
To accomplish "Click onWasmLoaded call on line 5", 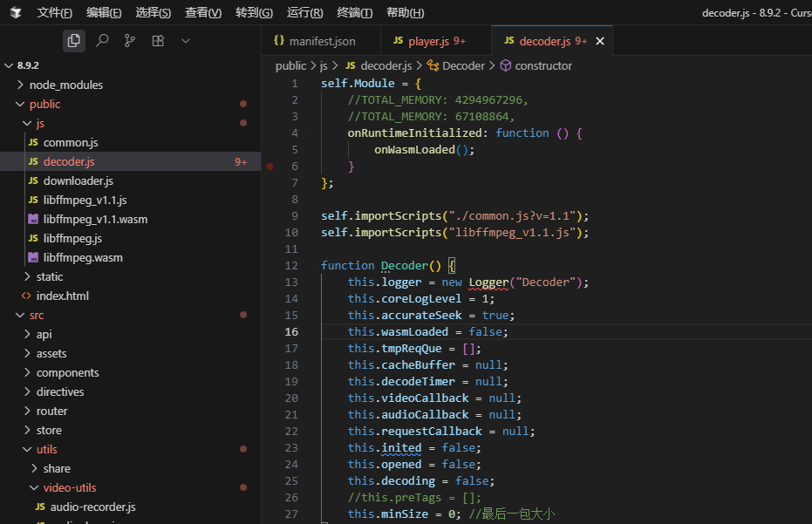I will [414, 150].
